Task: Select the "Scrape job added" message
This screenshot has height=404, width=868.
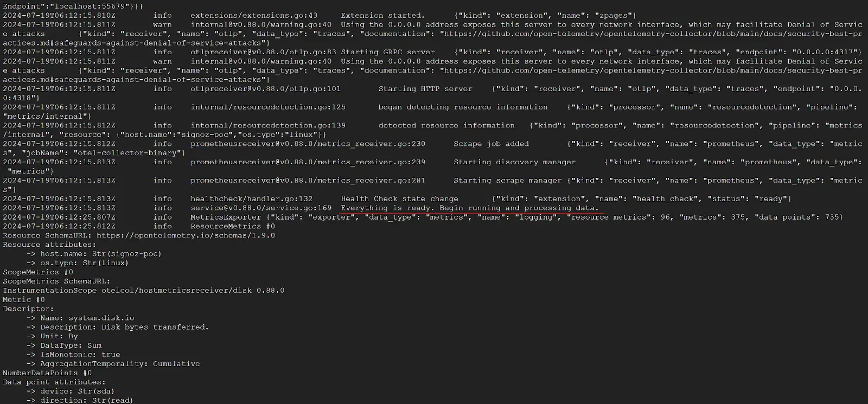Action: (x=491, y=144)
